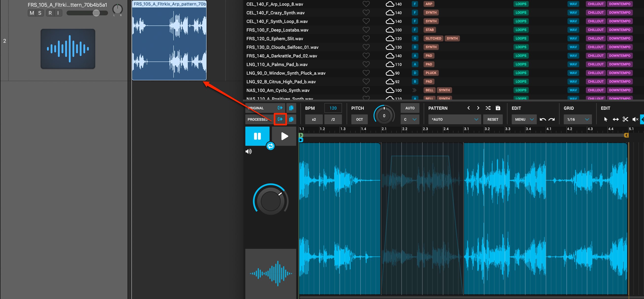This screenshot has height=299, width=644.
Task: Go to the previous pattern
Action: (x=469, y=108)
